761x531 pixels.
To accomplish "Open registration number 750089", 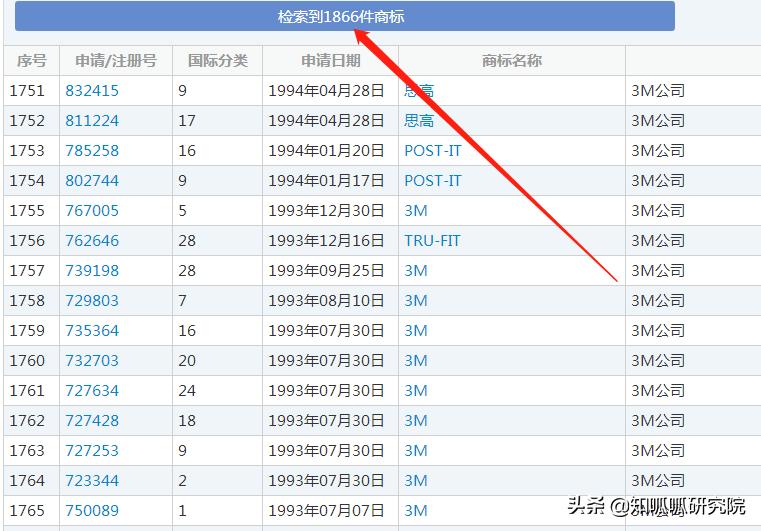I will pyautogui.click(x=92, y=511).
